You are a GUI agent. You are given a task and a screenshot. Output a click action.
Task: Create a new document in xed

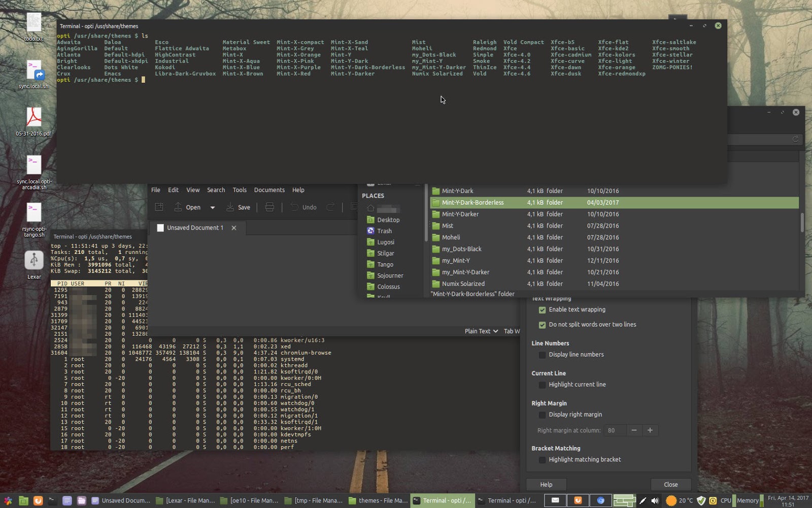pos(159,207)
